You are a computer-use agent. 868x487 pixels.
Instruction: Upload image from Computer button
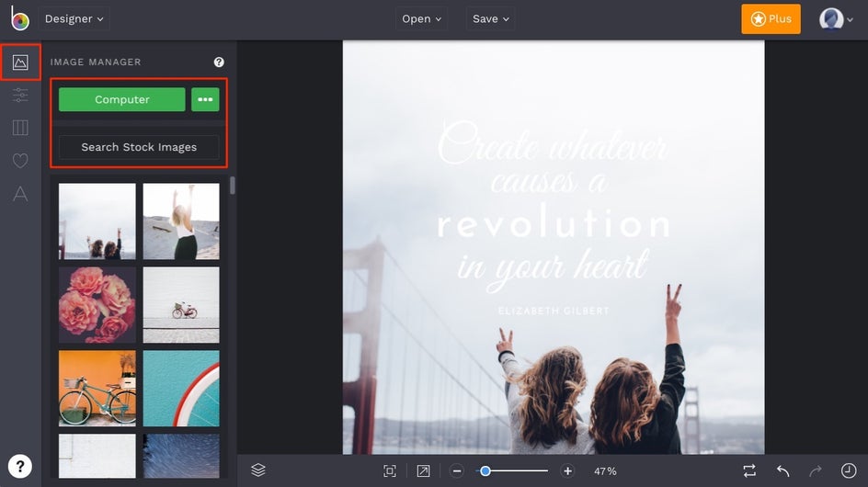(121, 99)
